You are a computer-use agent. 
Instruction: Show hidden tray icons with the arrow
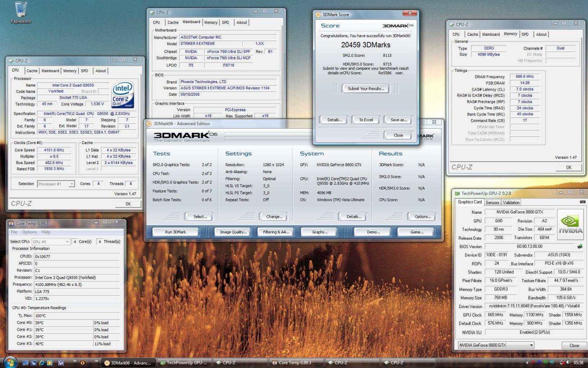click(527, 363)
